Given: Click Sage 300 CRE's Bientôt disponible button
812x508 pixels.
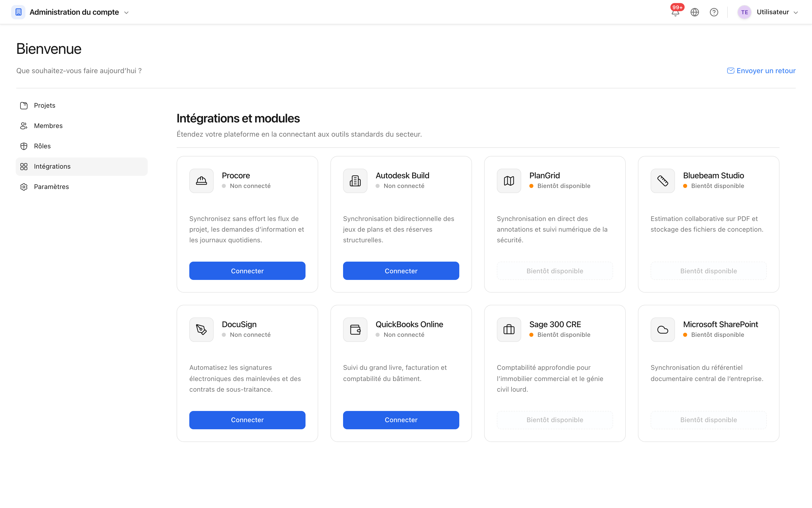Looking at the screenshot, I should (x=555, y=420).
